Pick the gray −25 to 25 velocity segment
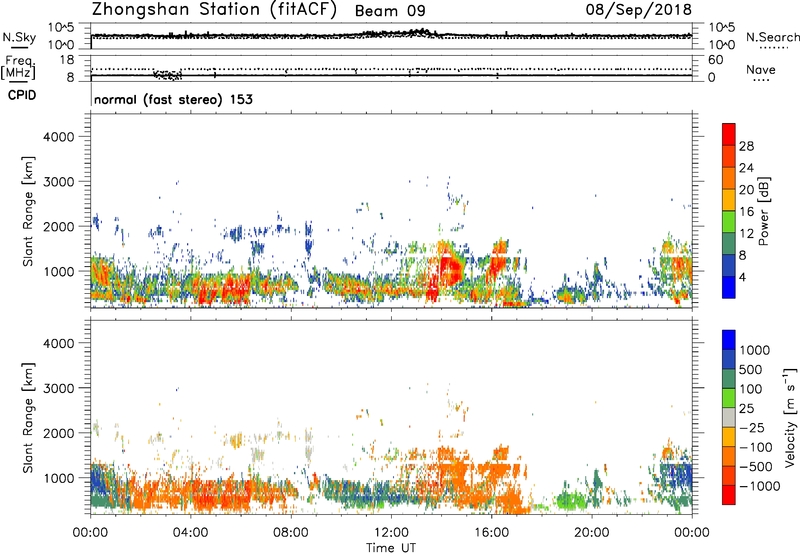The image size is (800, 554). point(729,417)
